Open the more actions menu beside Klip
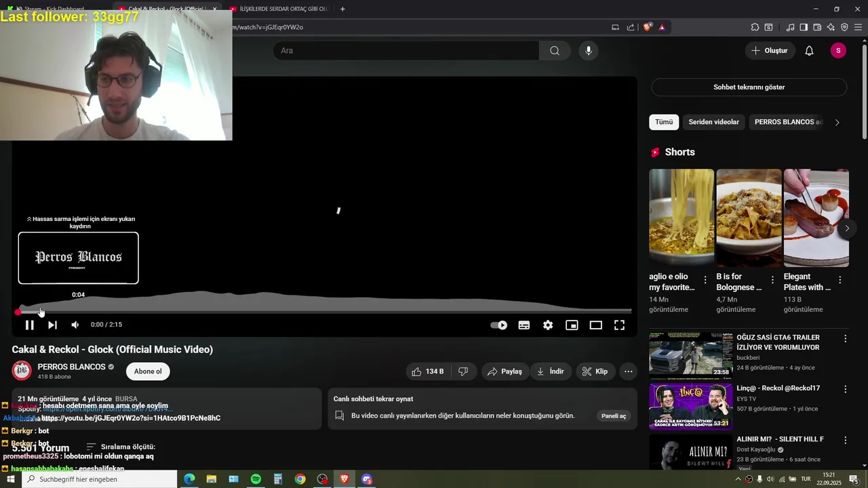The width and height of the screenshot is (868, 488). pos(629,371)
